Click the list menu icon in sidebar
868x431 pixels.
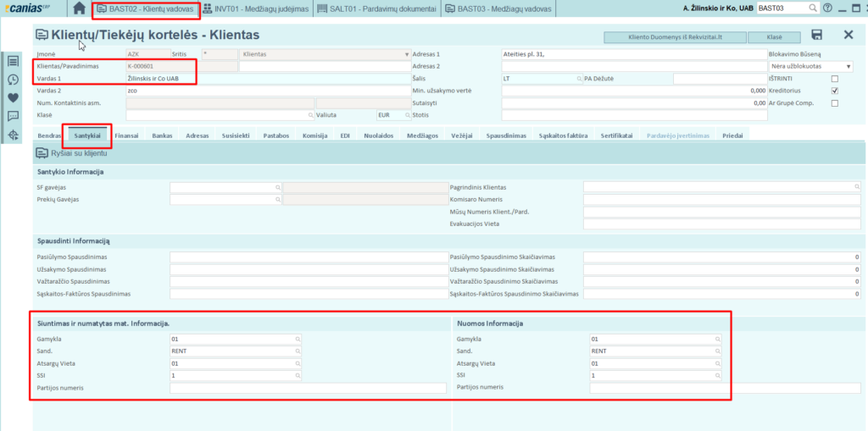pos(13,61)
